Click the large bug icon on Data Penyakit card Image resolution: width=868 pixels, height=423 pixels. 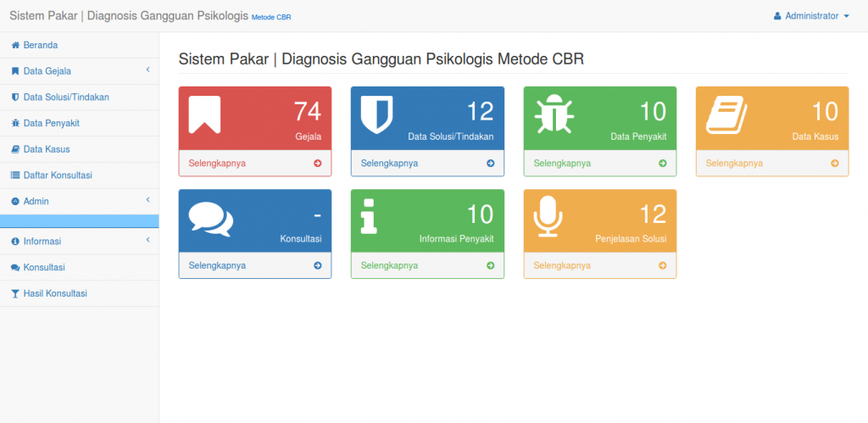(x=554, y=114)
